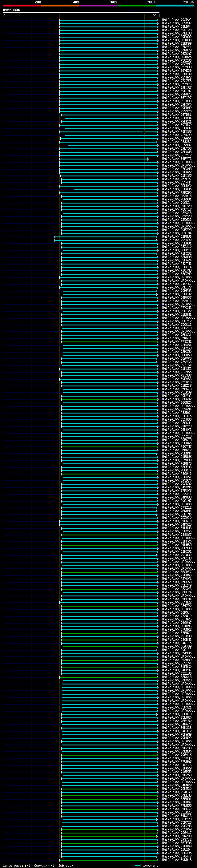Choose the UniRef100_Q2Q084 hit
This screenshot has width=197, height=868.
(x=177, y=118)
